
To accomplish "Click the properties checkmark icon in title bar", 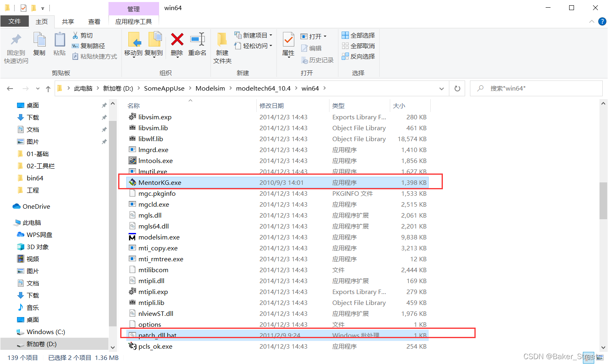I will point(23,8).
